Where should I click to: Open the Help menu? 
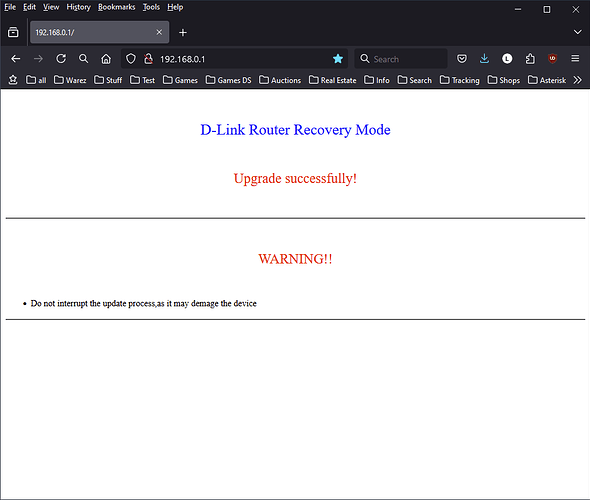click(175, 7)
